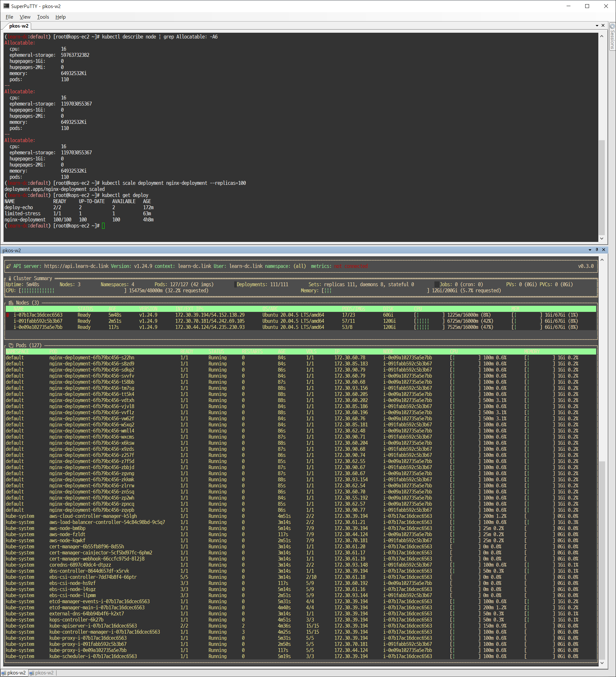Toggle auto-hide with the pin on the pkos-w2 pane
Screen dimensions: 616x677
[597, 250]
